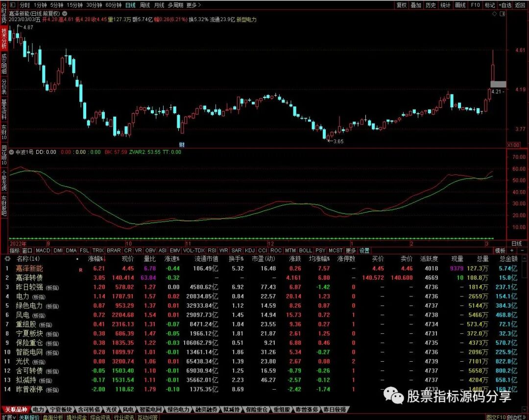Image resolution: width=529 pixels, height=420 pixels.
Task: Open the 境外资金 bottom tab
Action: [x=76, y=417]
